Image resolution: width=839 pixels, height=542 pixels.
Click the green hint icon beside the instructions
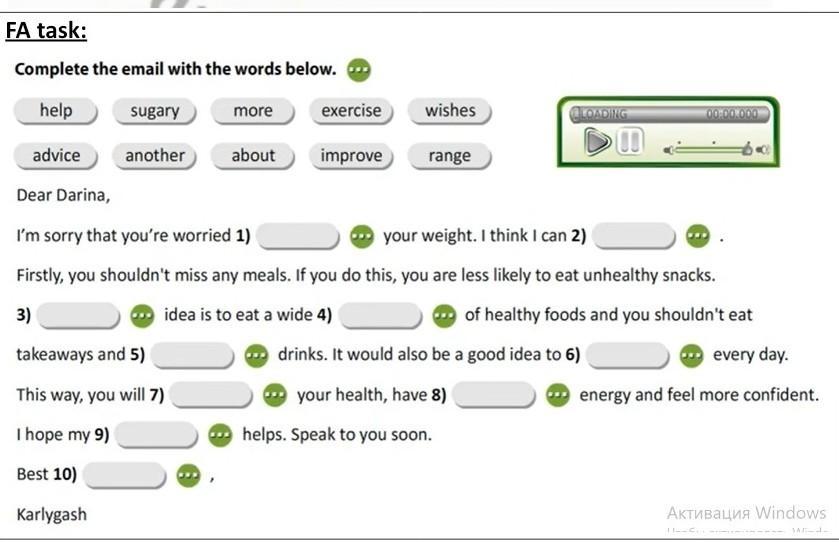(x=359, y=70)
